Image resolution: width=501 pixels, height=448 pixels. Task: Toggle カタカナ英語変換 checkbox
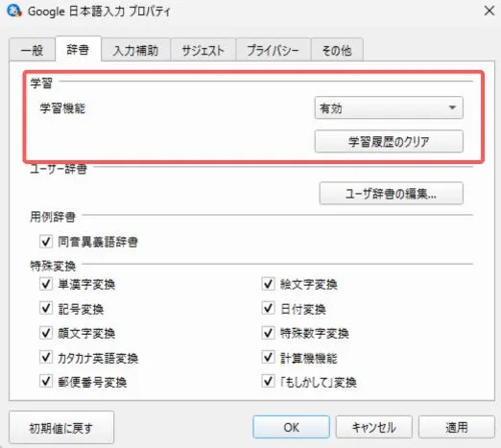pyautogui.click(x=46, y=357)
